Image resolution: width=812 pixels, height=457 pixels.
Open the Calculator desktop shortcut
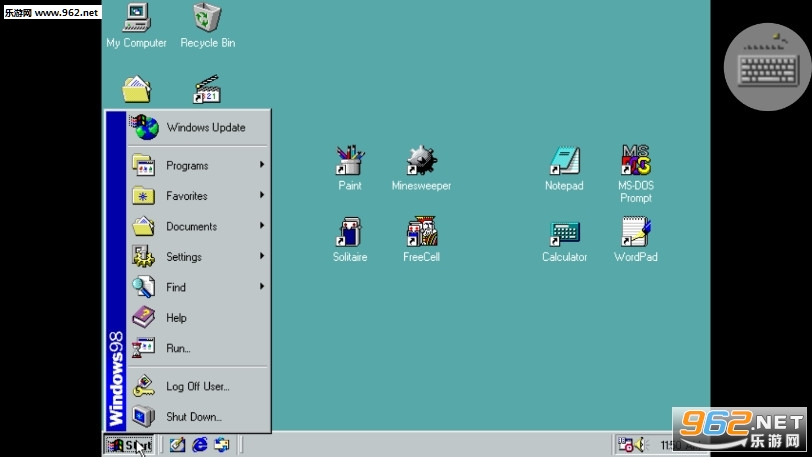point(564,232)
